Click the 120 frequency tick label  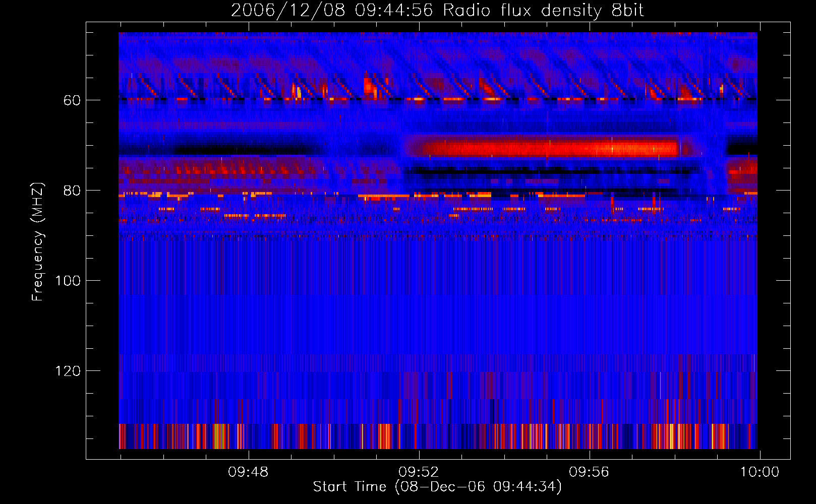point(68,371)
